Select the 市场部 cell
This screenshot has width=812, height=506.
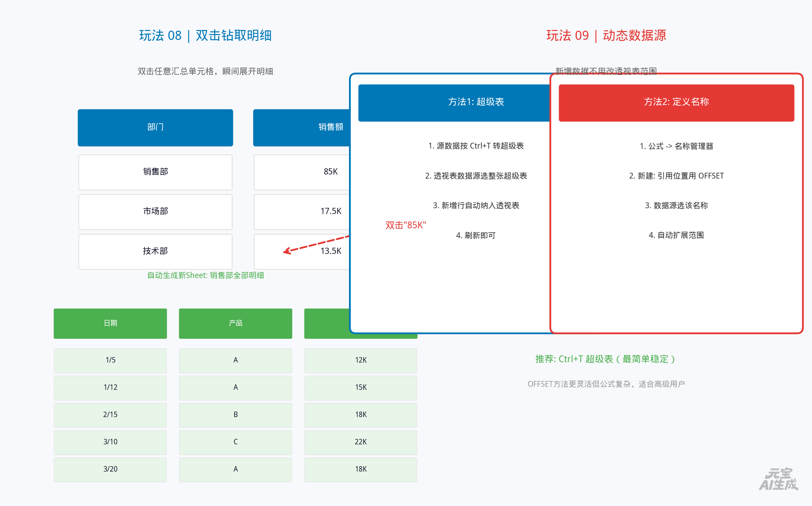pos(155,212)
